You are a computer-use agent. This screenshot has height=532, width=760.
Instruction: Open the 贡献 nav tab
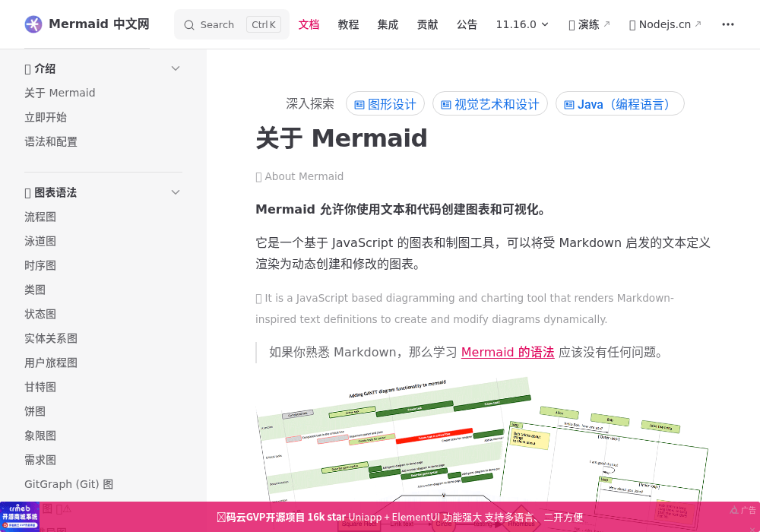pyautogui.click(x=427, y=24)
